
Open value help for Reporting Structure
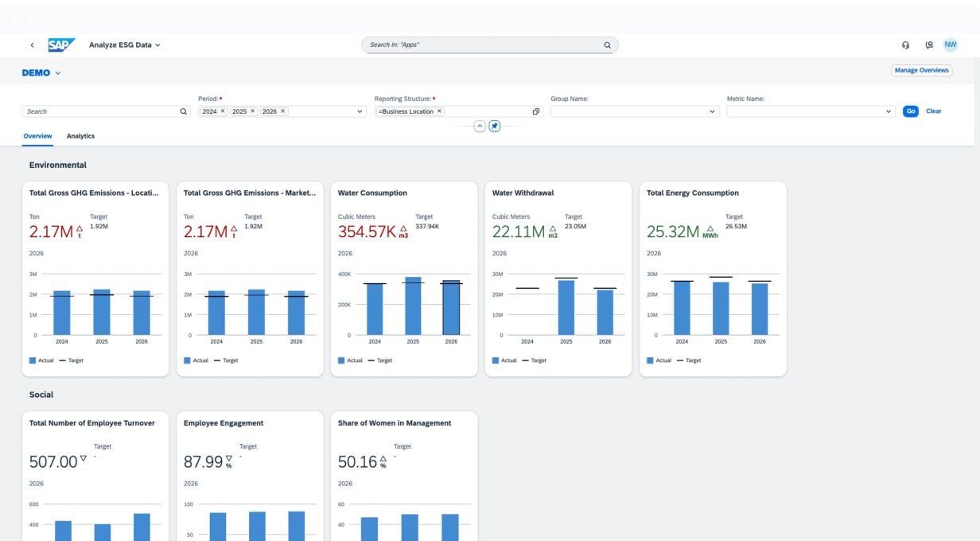536,111
